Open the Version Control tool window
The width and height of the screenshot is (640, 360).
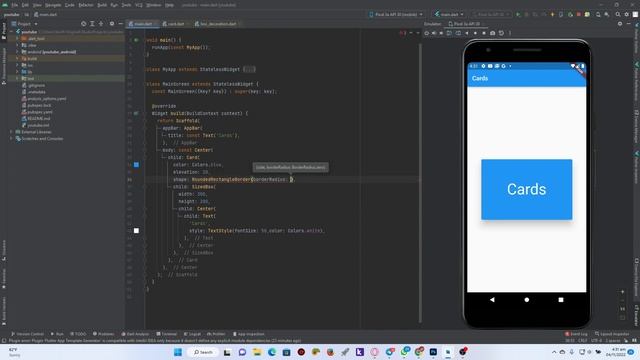point(27,334)
